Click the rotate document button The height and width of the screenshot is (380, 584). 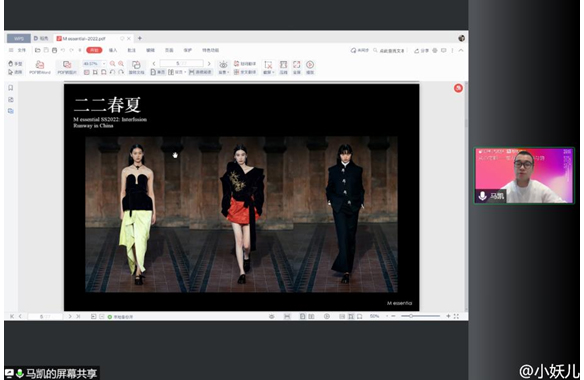pos(136,67)
